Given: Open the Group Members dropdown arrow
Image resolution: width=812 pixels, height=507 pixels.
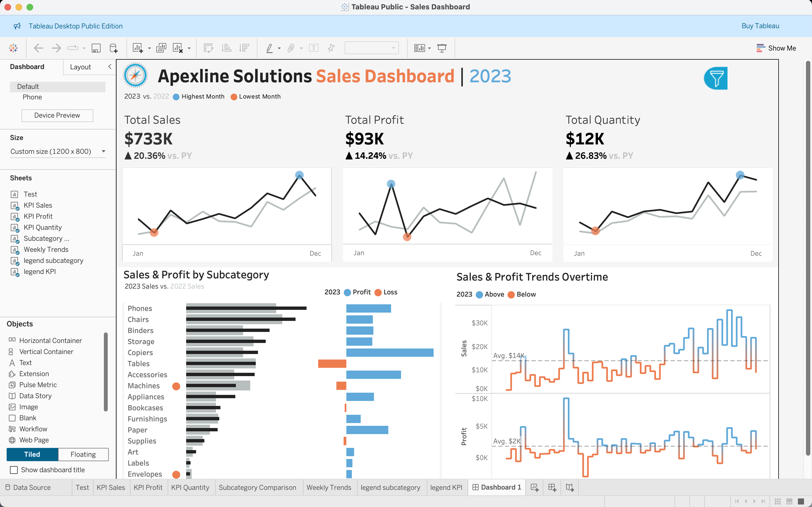Looking at the screenshot, I should pos(301,48).
